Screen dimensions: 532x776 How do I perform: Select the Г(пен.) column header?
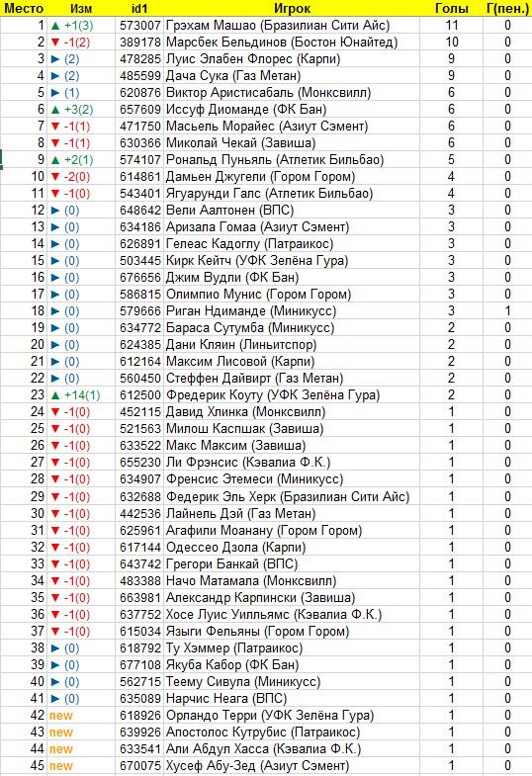pos(507,9)
